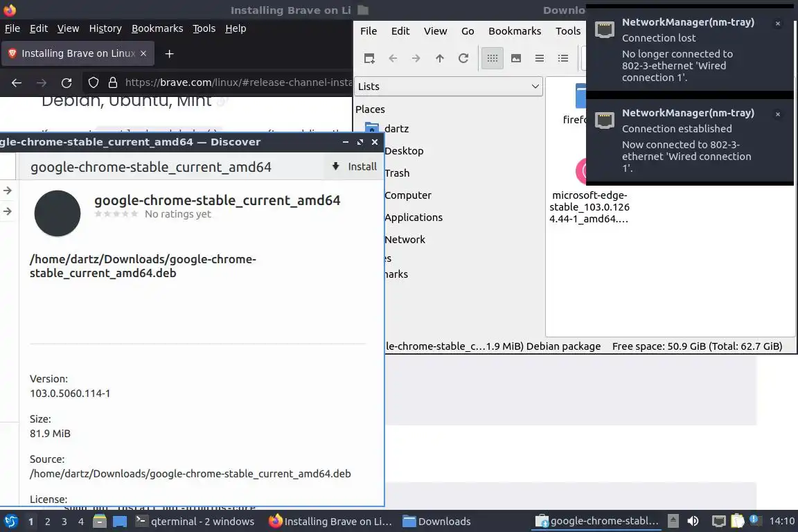This screenshot has width=798, height=532.
Task: Click update notifier tray icon
Action: [755, 520]
